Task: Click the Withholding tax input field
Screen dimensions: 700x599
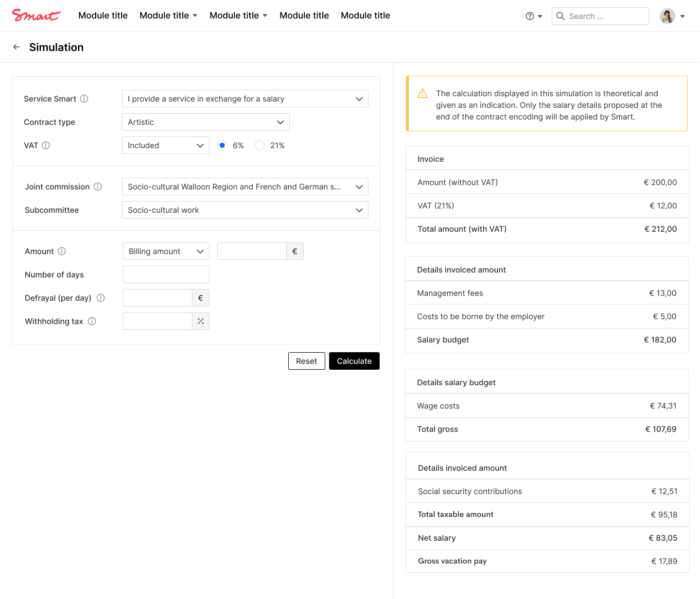Action: (157, 321)
